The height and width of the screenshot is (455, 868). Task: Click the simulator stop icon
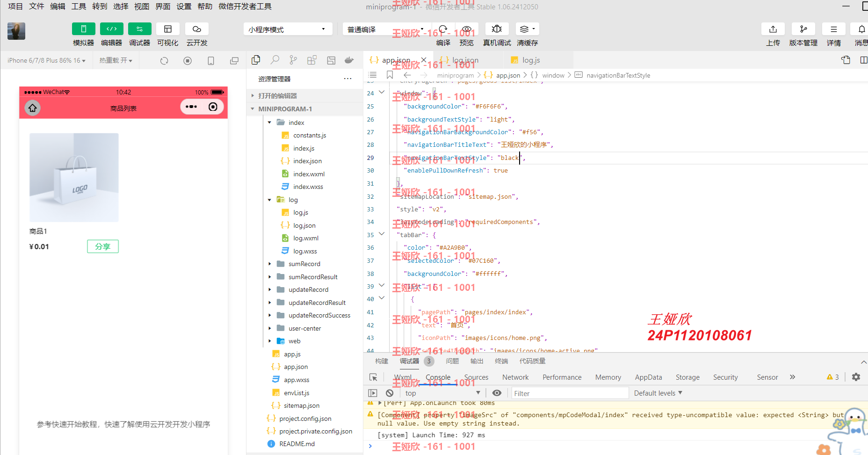point(188,61)
